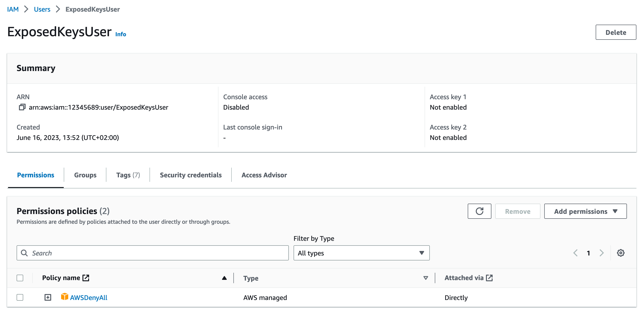Image resolution: width=644 pixels, height=313 pixels.
Task: Navigate to Users via breadcrumb
Action: pos(42,9)
